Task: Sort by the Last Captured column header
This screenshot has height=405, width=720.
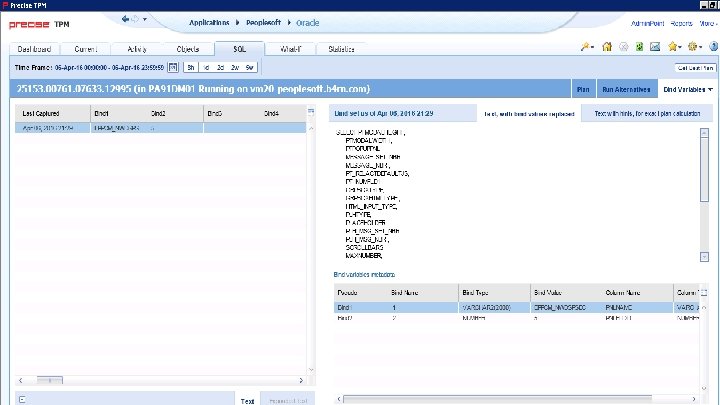Action: (x=53, y=113)
